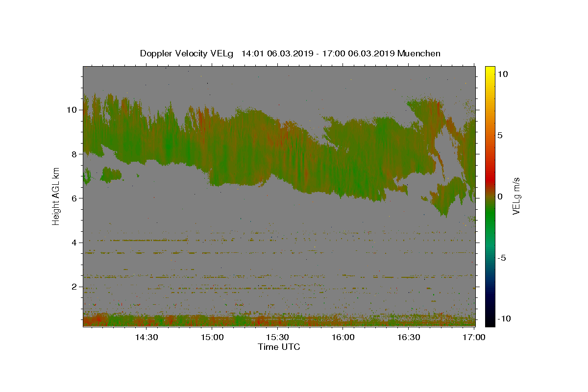Click the plot title 'Doppler Velocity VELg'
588x392 pixels.
point(187,53)
